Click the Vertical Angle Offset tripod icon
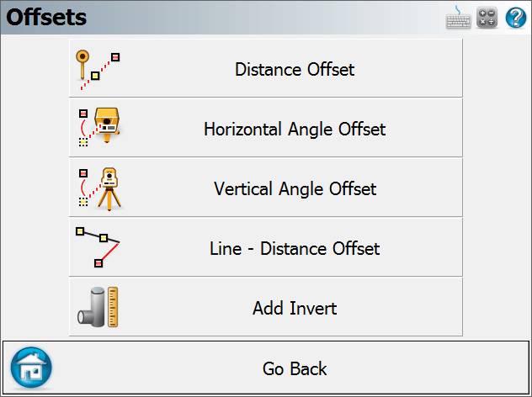The height and width of the screenshot is (397, 532). point(99,189)
